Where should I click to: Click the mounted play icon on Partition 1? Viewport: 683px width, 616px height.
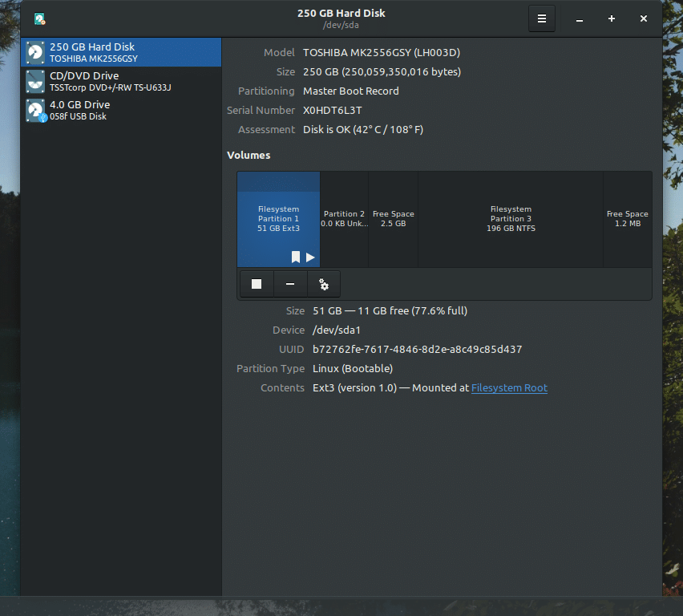click(310, 257)
